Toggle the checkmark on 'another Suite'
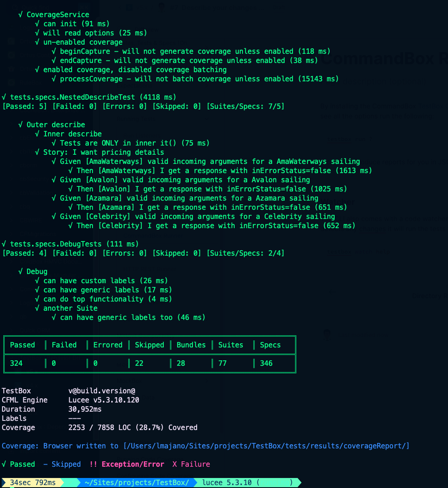The height and width of the screenshot is (488, 448). 37,308
